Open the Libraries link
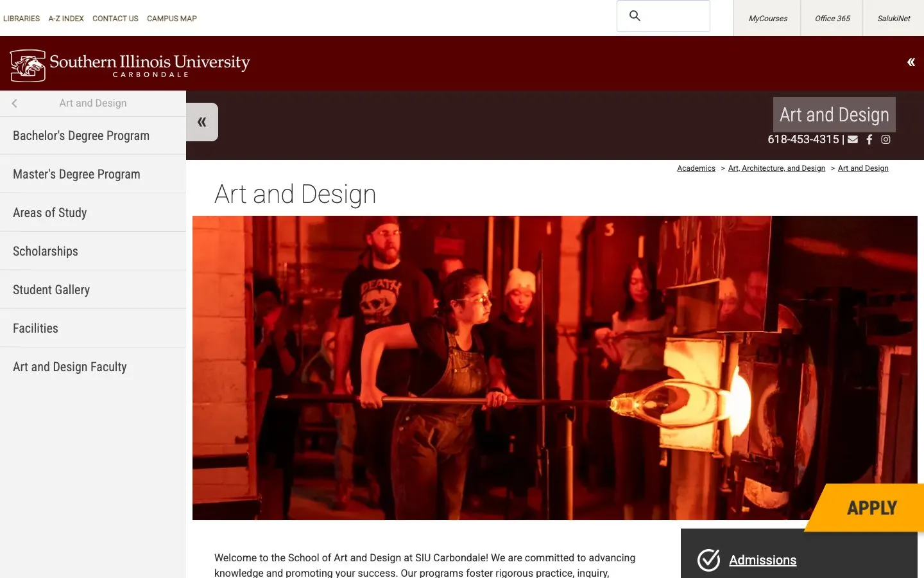Image resolution: width=924 pixels, height=578 pixels. (x=22, y=19)
